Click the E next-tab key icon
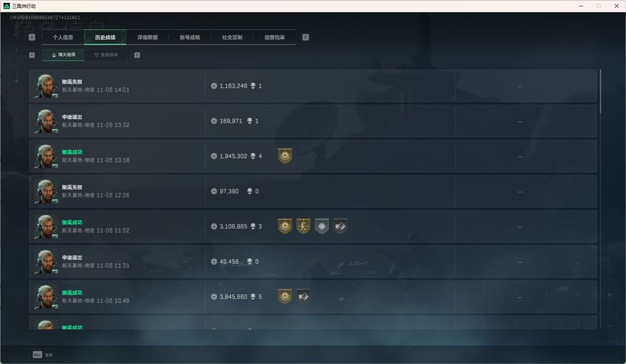Viewport: 626px width, 364px height. [305, 37]
